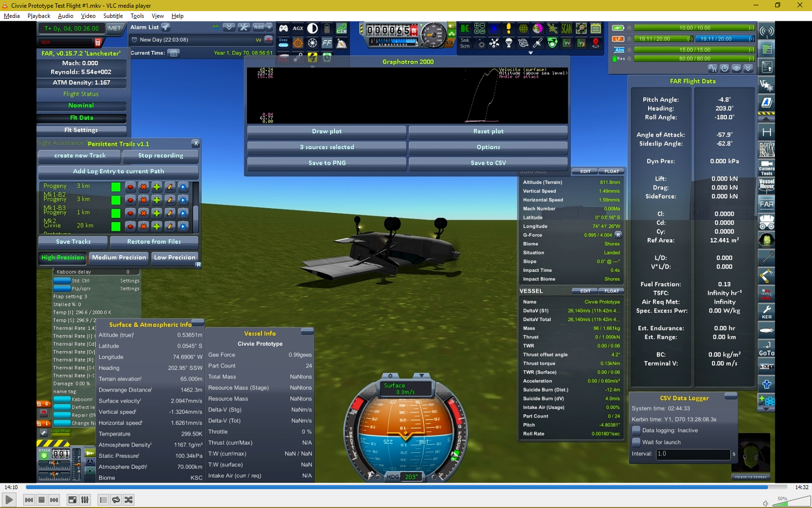Click the Smk Scrn icon
Image resolution: width=812 pixels, height=508 pixels.
(x=465, y=43)
